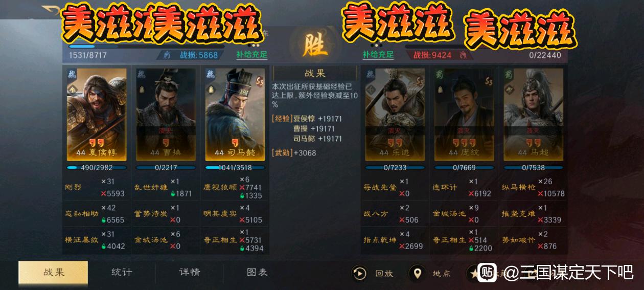This screenshot has height=290, width=644.
Task: Select the 图表 tab
Action: pos(257,272)
